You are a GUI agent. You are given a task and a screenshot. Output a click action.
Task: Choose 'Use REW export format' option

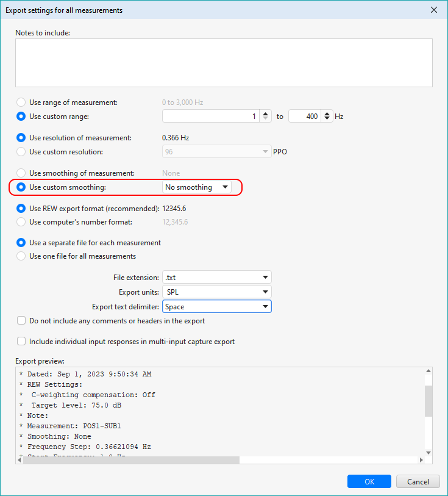point(21,209)
